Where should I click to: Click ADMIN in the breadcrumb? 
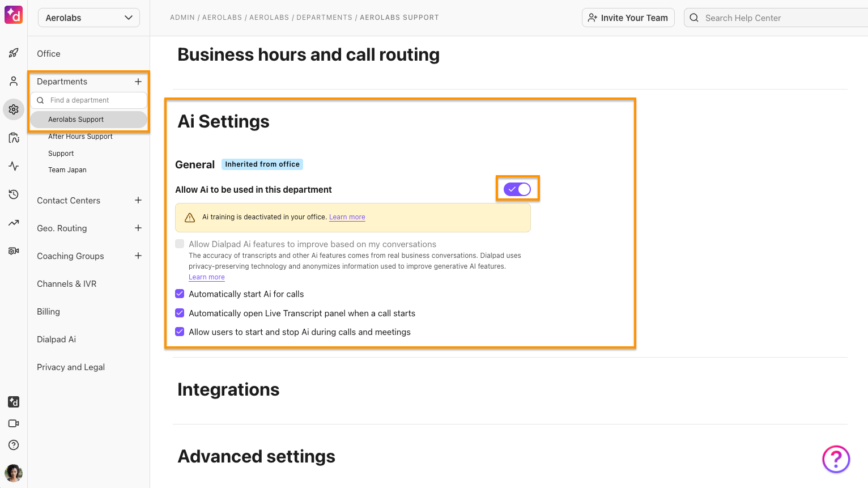click(182, 18)
